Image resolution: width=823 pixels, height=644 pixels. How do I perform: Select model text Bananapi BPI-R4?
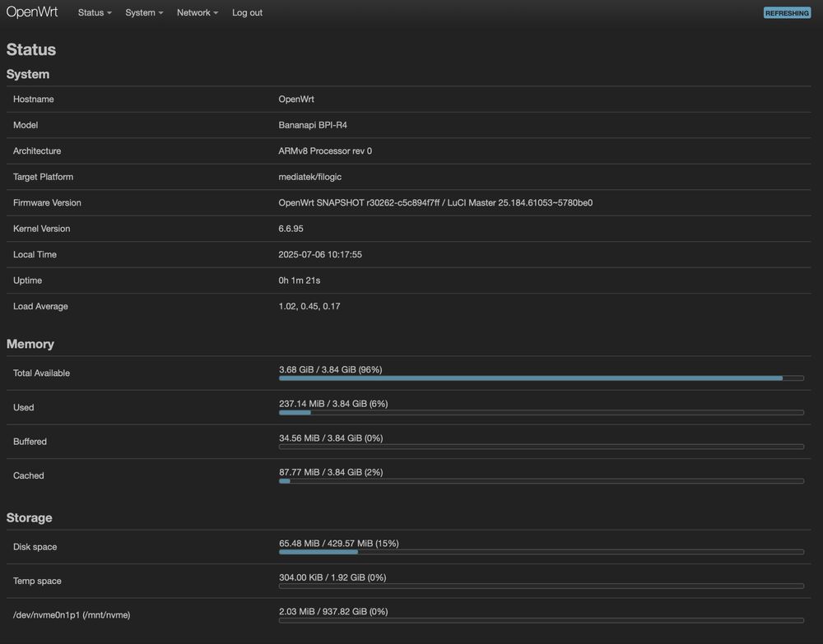(312, 125)
